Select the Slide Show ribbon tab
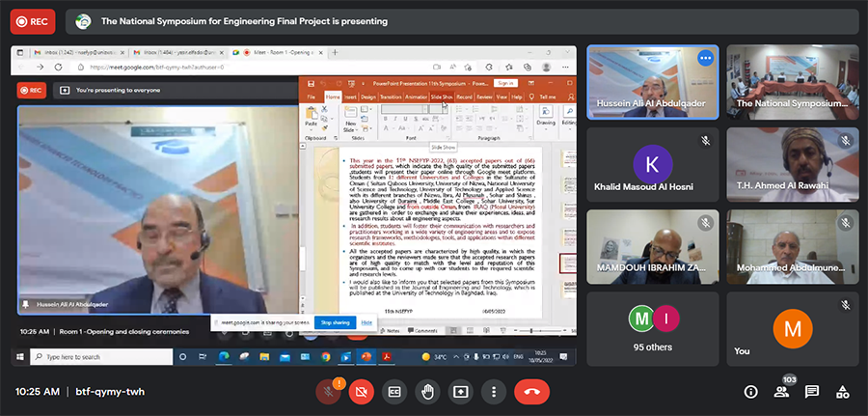This screenshot has height=416, width=868. 442,97
